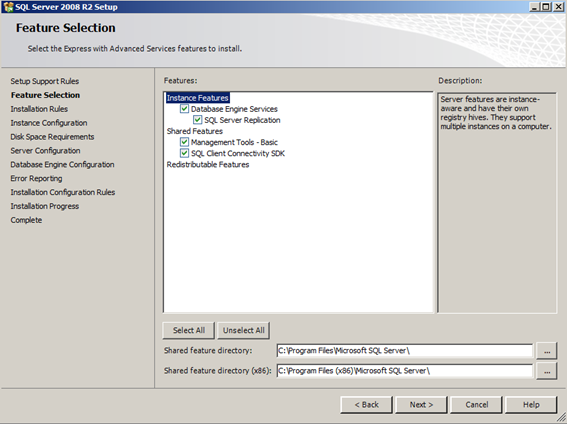Click into the Shared feature directory (x86) field

point(405,371)
